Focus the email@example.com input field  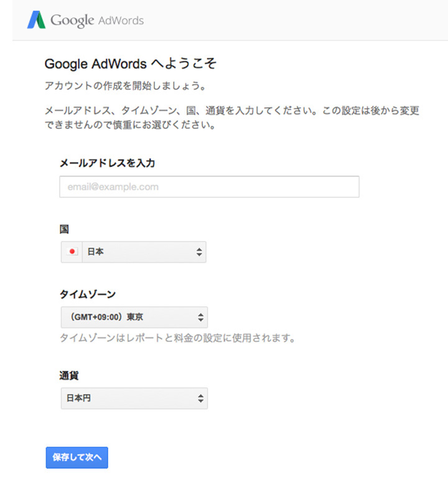coord(209,187)
